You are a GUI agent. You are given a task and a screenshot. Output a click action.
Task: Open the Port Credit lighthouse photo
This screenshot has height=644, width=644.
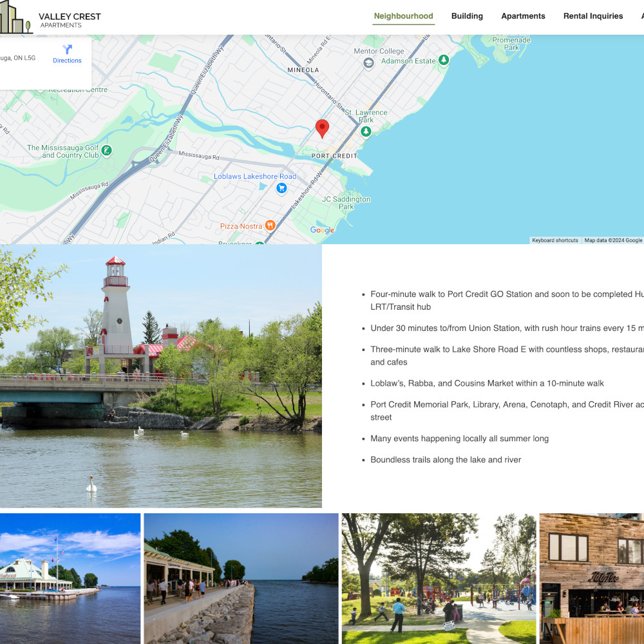point(161,376)
